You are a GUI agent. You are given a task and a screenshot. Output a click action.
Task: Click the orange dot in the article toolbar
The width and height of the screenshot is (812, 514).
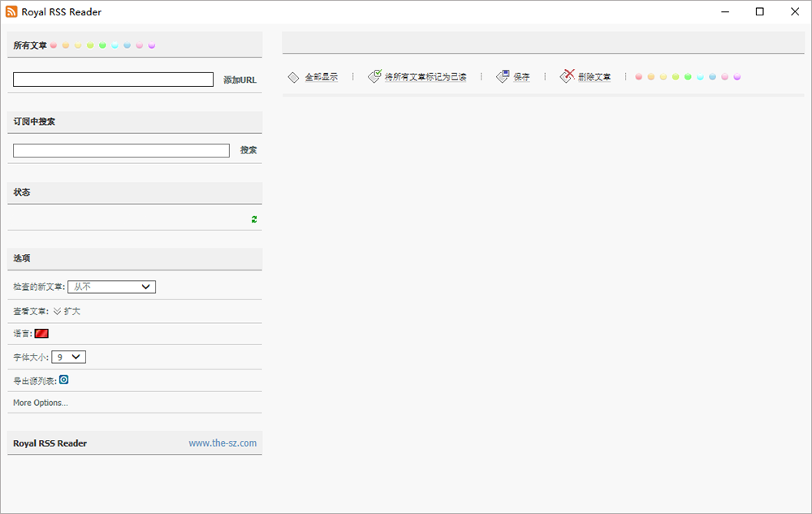tap(651, 76)
